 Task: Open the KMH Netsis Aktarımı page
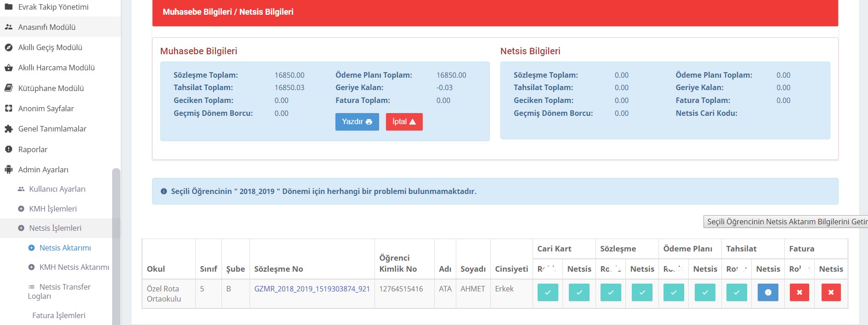coord(74,267)
